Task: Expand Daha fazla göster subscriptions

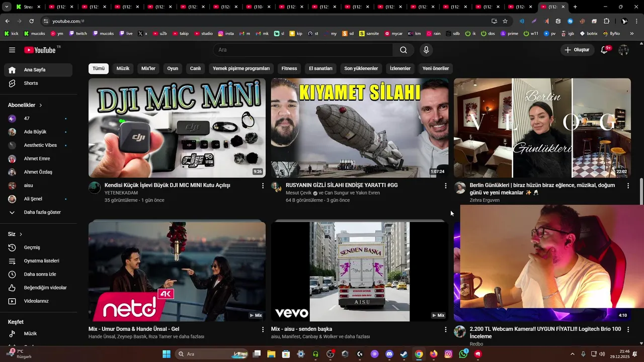Action: tap(38, 212)
